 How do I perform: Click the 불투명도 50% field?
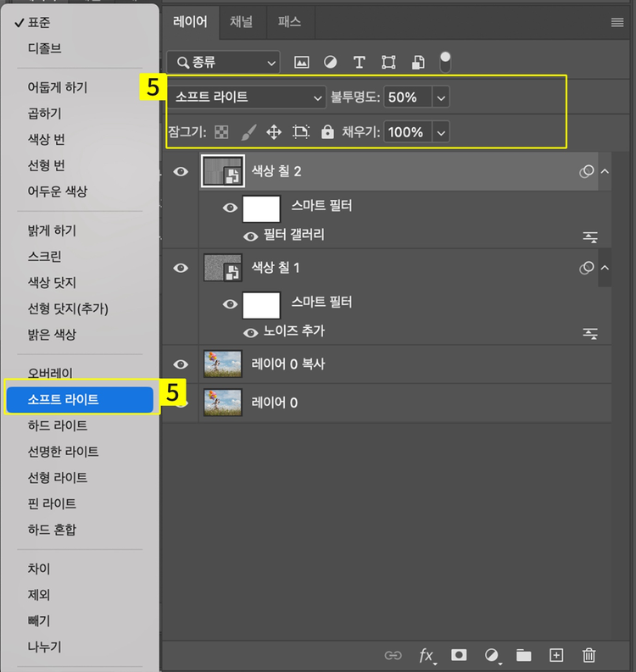click(408, 97)
